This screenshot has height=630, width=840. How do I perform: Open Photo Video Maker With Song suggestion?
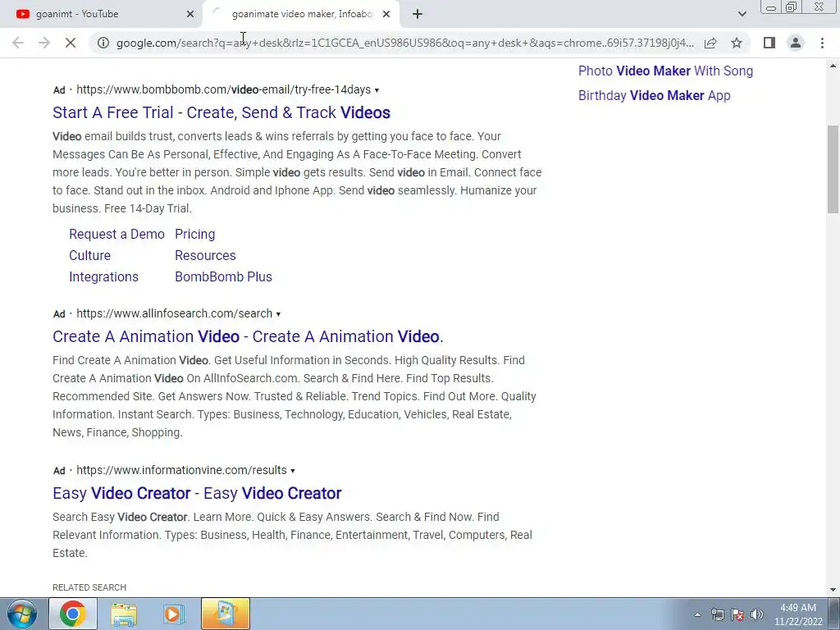point(666,71)
